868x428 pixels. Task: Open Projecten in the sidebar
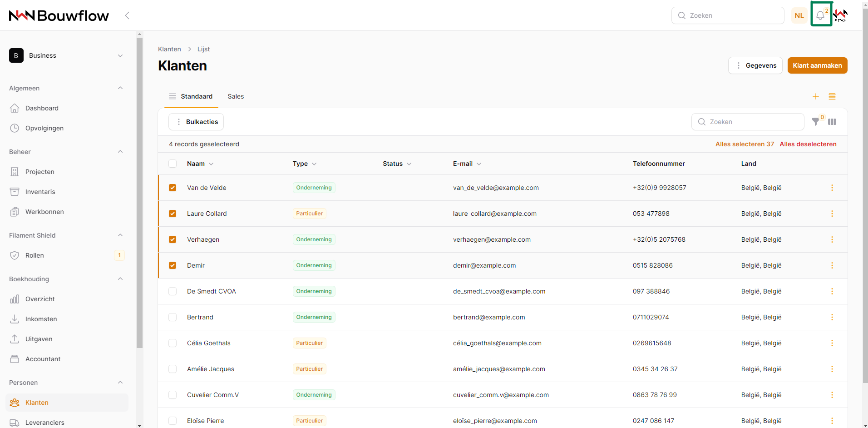click(40, 172)
